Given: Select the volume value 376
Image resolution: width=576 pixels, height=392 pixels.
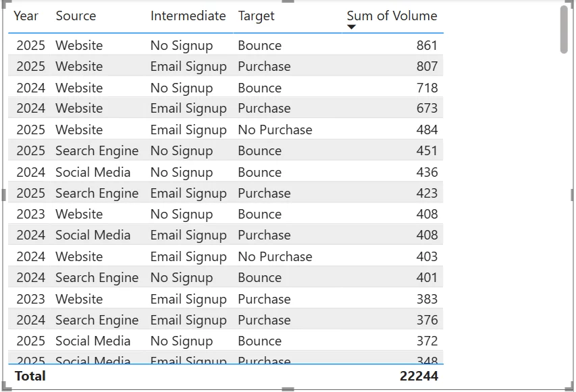Looking at the screenshot, I should 427,320.
